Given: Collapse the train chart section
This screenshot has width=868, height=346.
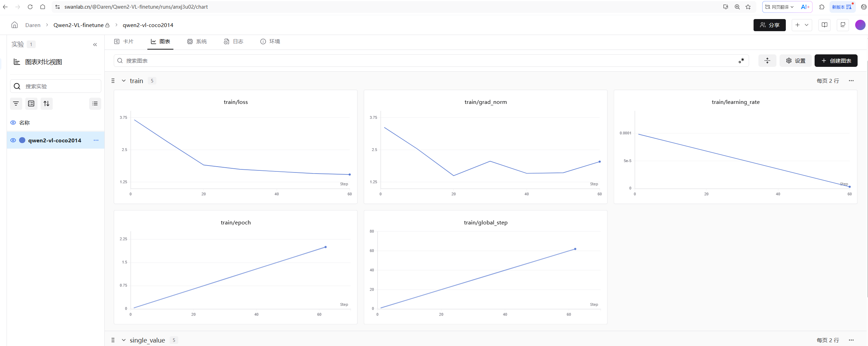Looking at the screenshot, I should (x=123, y=81).
